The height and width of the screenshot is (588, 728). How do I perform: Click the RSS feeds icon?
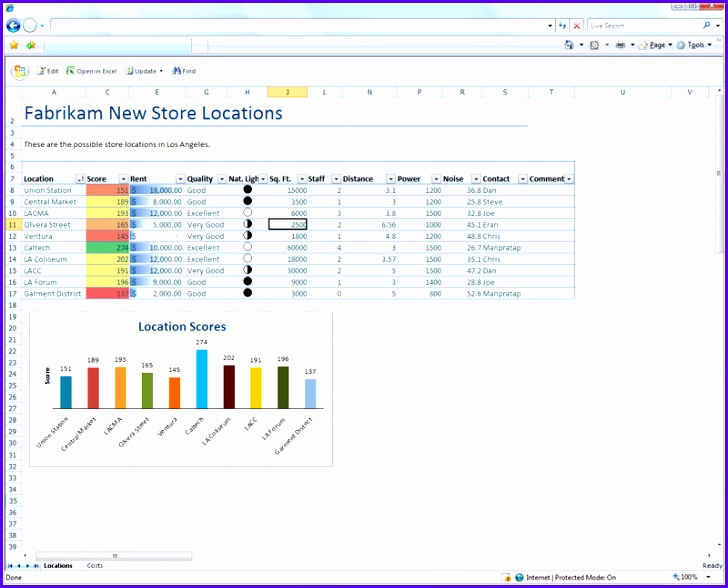click(x=594, y=45)
